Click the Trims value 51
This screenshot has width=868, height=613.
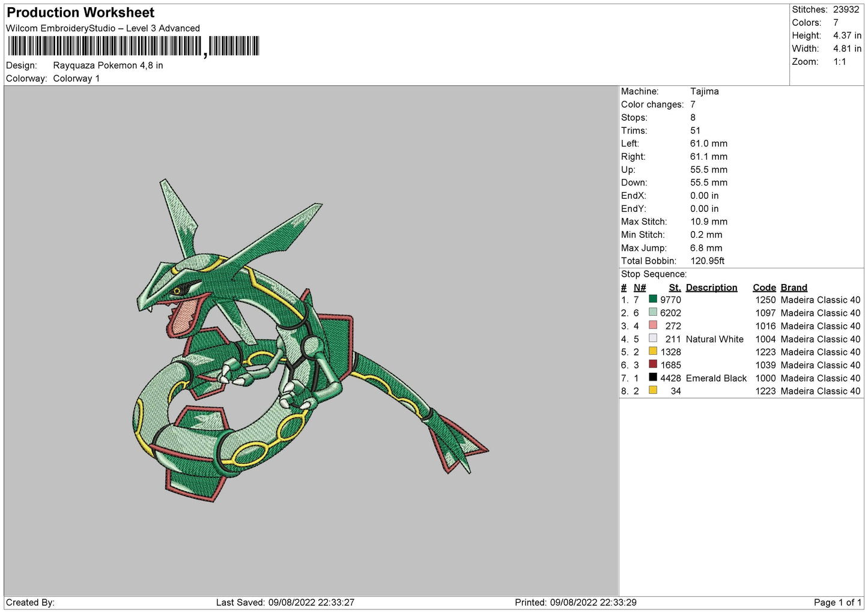(x=695, y=131)
